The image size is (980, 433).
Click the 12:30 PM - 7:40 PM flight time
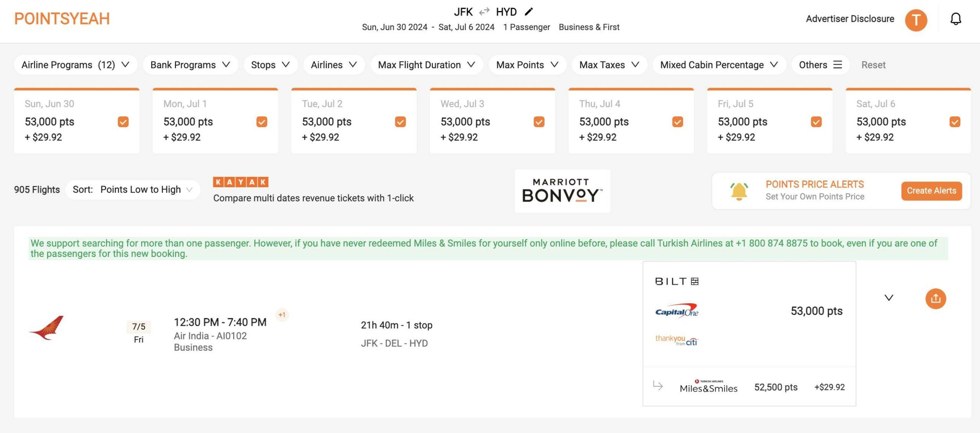(220, 322)
